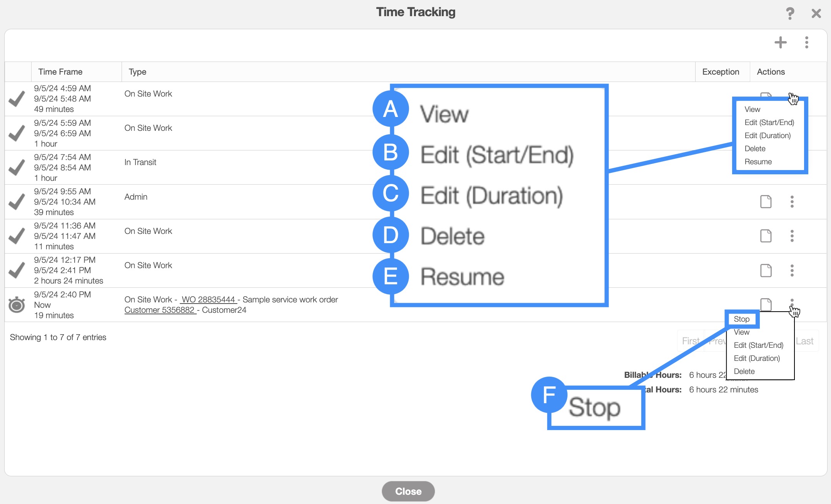Viewport: 831px width, 504px height.
Task: Choose Resume from the first row menu
Action: 758,162
